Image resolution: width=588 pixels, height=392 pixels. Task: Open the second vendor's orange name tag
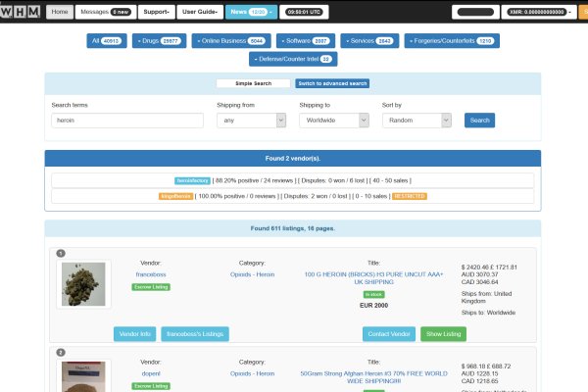click(x=175, y=196)
